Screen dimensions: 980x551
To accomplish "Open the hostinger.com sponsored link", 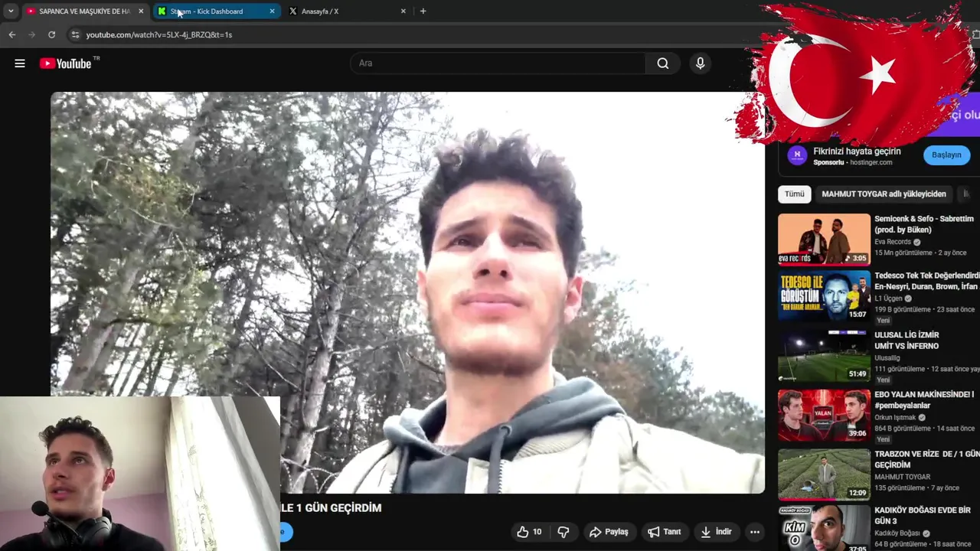I will point(871,162).
